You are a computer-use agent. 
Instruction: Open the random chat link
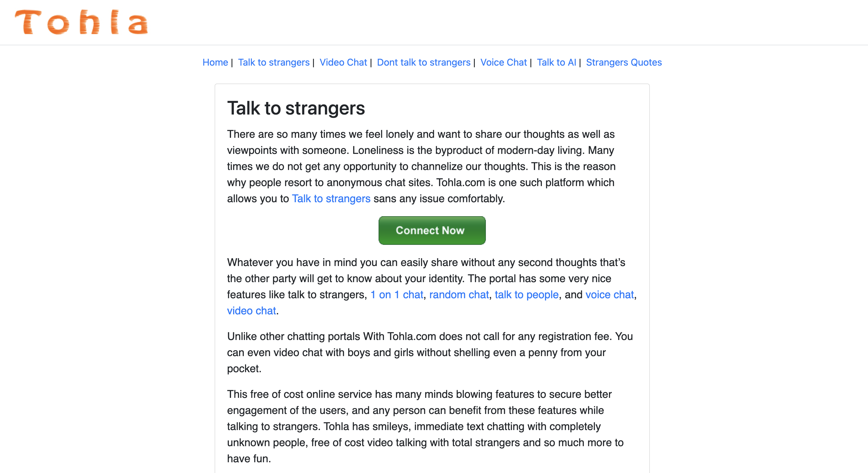(459, 295)
